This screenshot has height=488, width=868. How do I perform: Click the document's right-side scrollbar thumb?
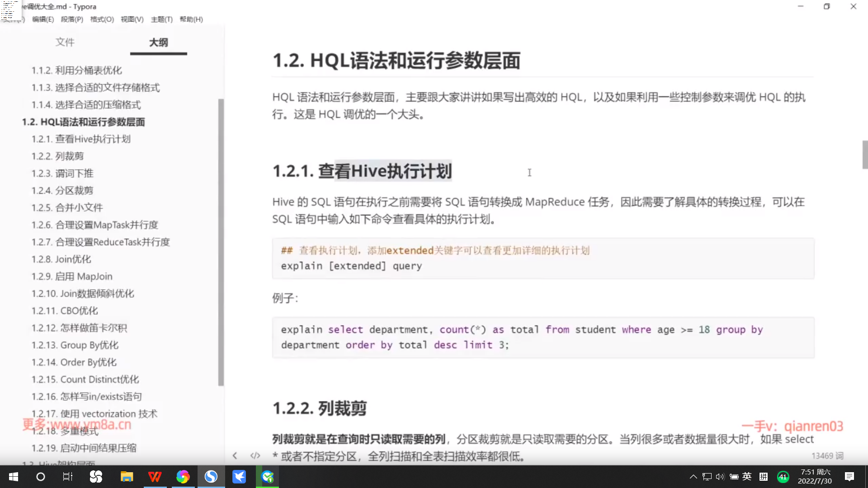[865, 155]
